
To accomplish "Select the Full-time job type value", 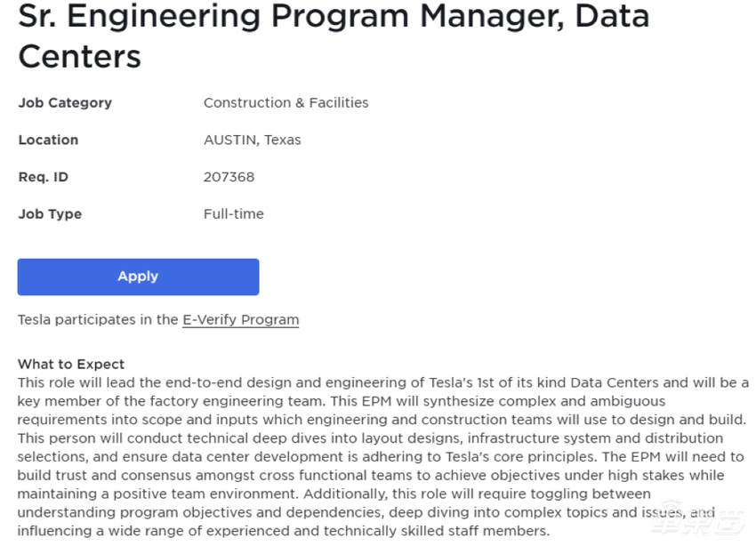I will (x=233, y=214).
